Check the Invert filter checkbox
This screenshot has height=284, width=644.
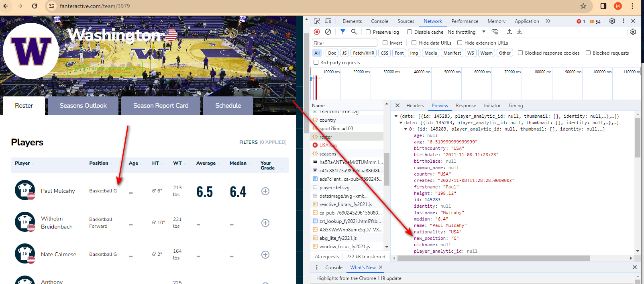pyautogui.click(x=385, y=43)
